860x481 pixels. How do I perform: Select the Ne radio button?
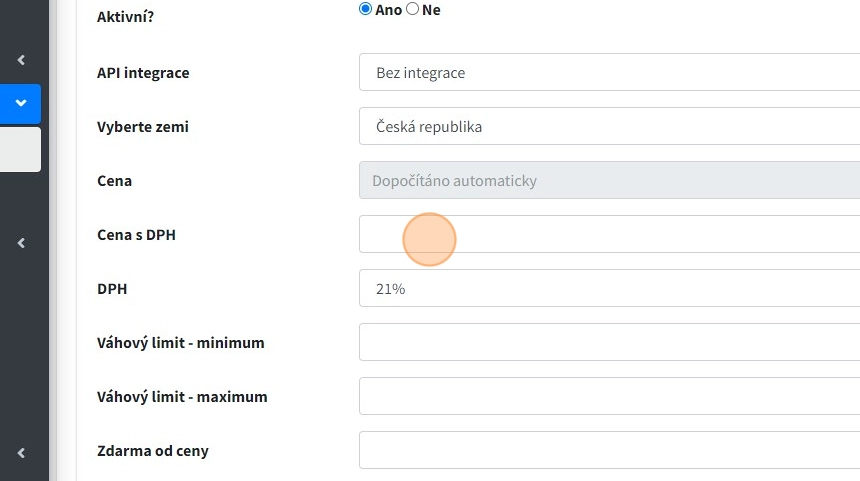(x=413, y=9)
